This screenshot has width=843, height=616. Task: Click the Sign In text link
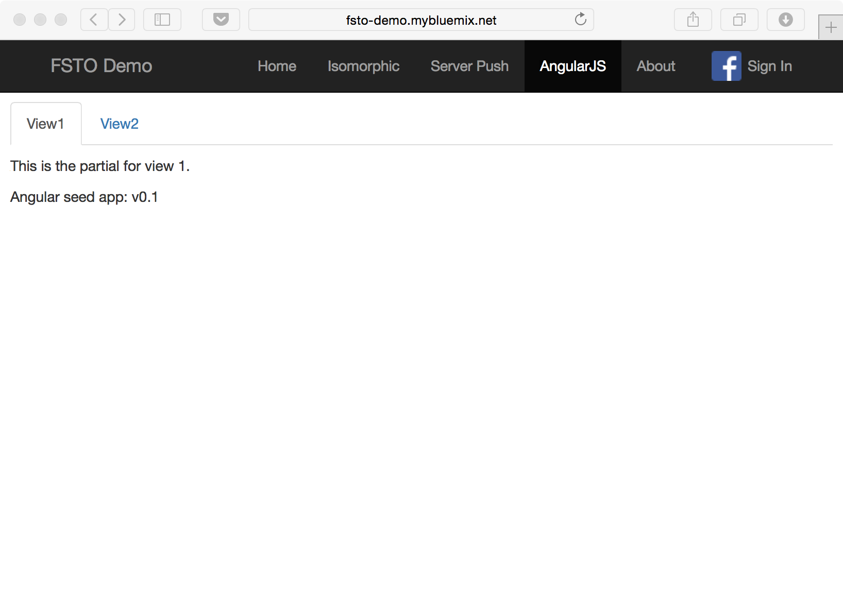tap(769, 66)
